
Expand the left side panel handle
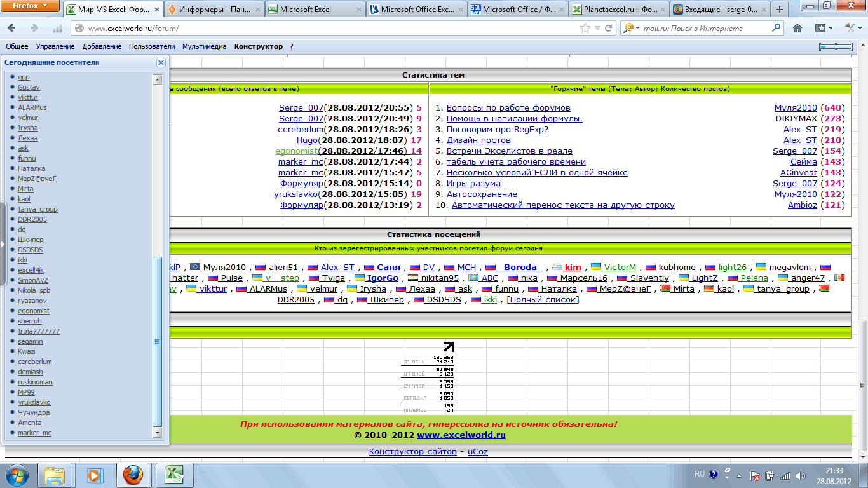[x=3, y=243]
